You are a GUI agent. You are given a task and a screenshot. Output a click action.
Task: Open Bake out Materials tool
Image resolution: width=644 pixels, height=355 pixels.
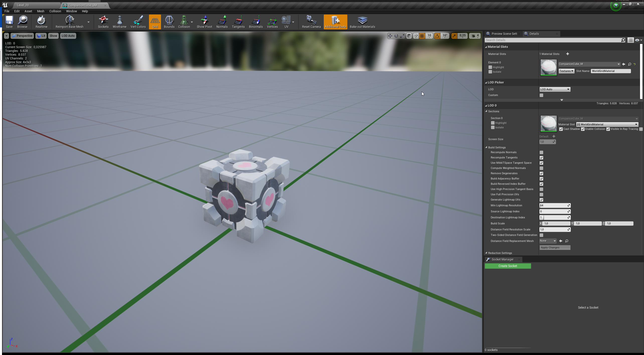(x=362, y=22)
